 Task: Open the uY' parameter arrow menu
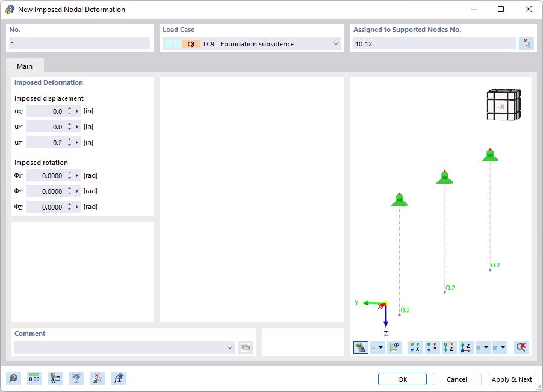tap(77, 126)
